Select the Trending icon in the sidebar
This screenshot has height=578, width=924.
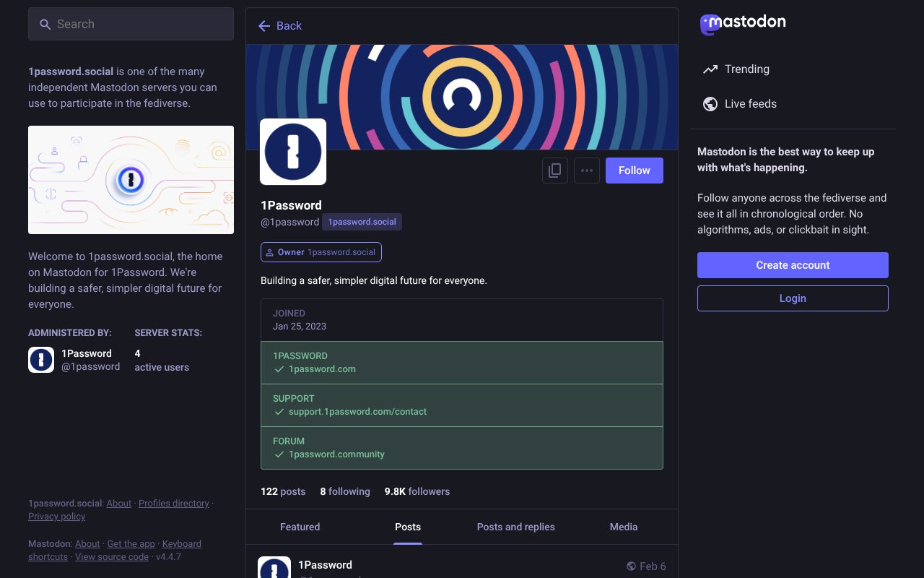pos(710,69)
